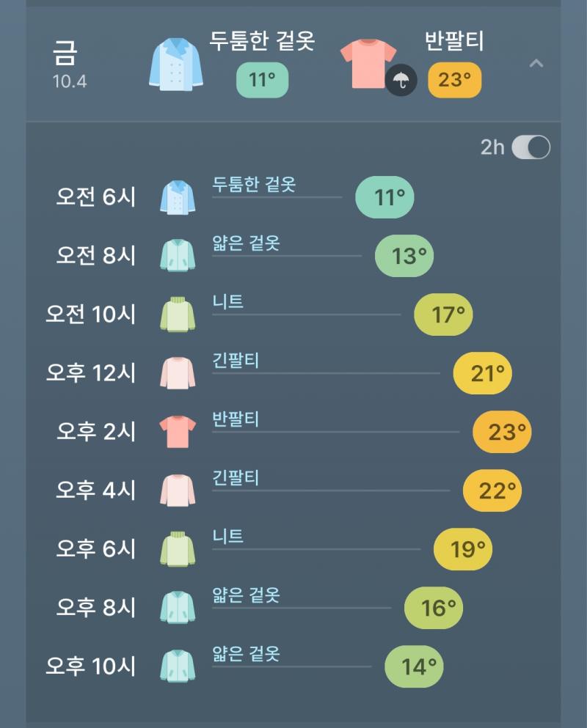Click the thin jacket icon at 오전 8시
The height and width of the screenshot is (728, 587).
pyautogui.click(x=178, y=256)
